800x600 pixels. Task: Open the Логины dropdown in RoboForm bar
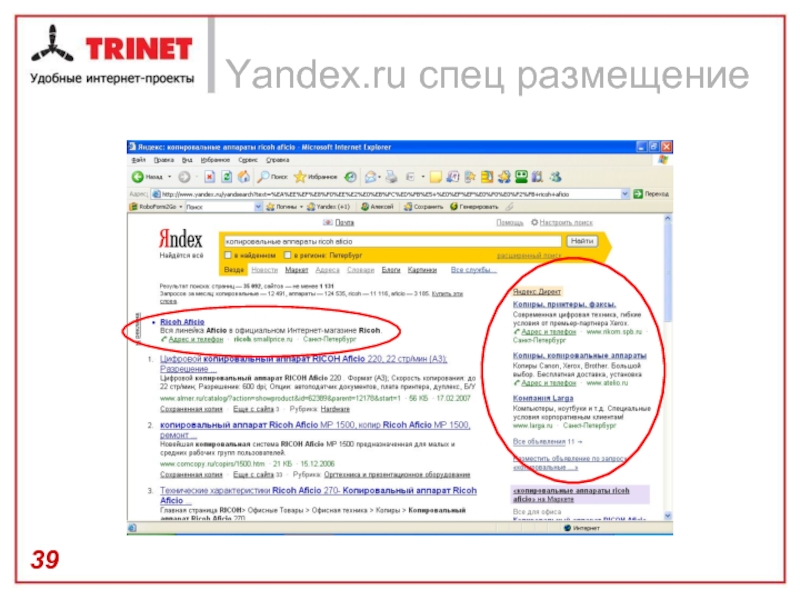(x=285, y=207)
